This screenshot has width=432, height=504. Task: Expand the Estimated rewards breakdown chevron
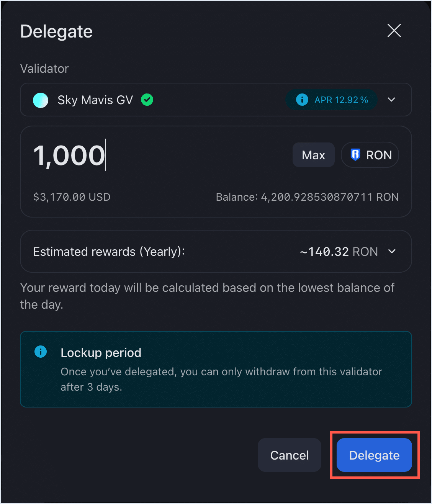point(392,252)
